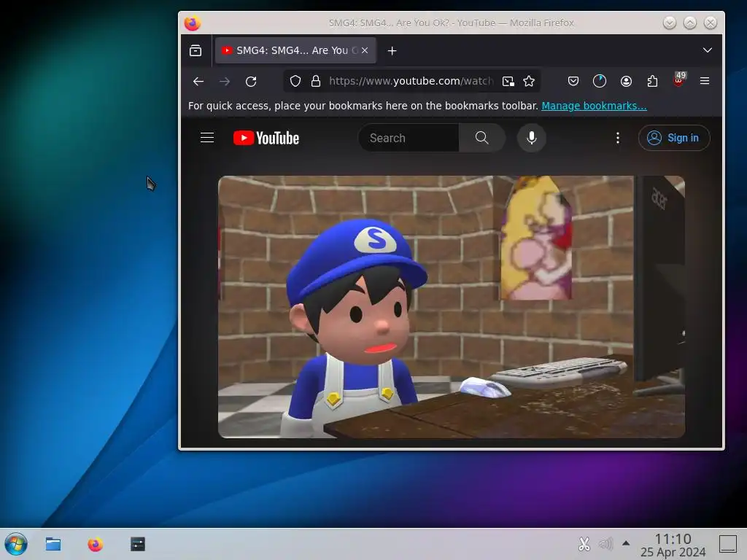
Task: Open the volume speaker tray icon
Action: point(605,543)
